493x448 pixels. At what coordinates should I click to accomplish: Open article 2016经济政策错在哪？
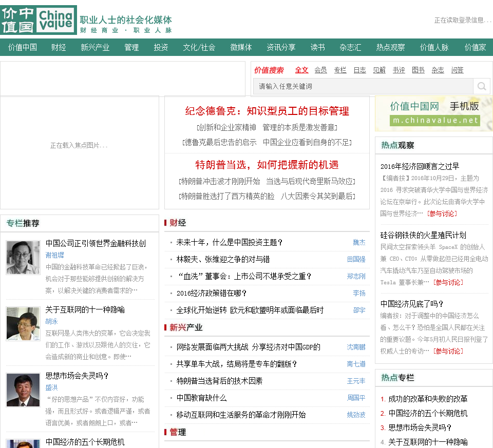tap(211, 293)
